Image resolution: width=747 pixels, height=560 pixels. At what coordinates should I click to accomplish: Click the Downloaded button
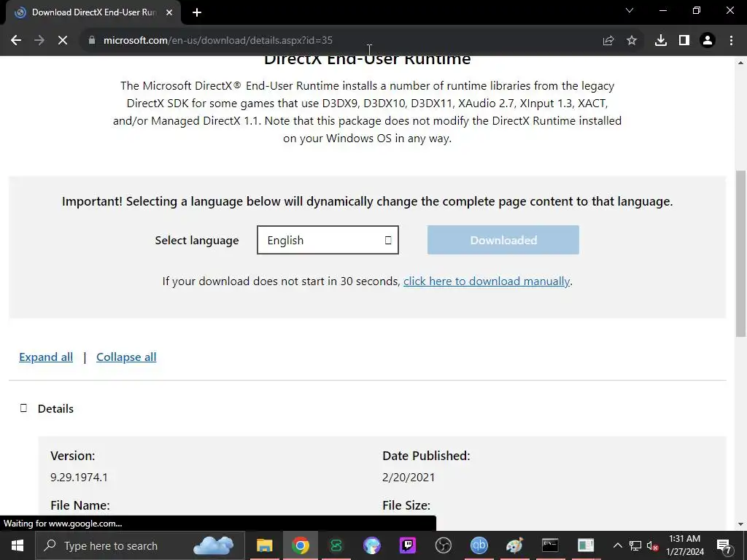click(x=503, y=240)
